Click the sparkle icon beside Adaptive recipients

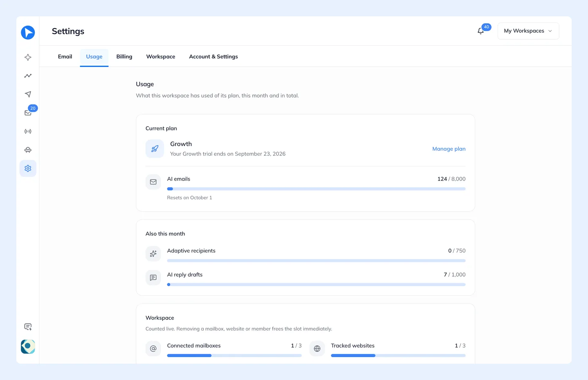153,254
